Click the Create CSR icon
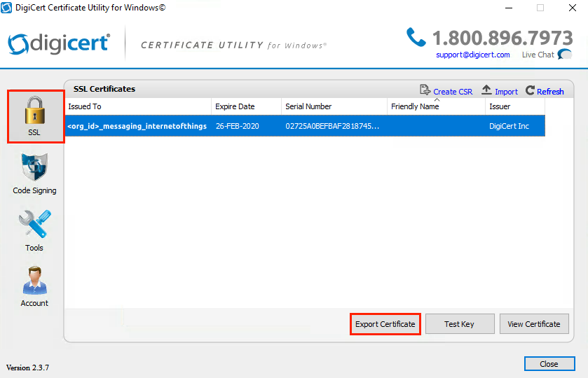Screen dimensions: 588x378 [425, 90]
